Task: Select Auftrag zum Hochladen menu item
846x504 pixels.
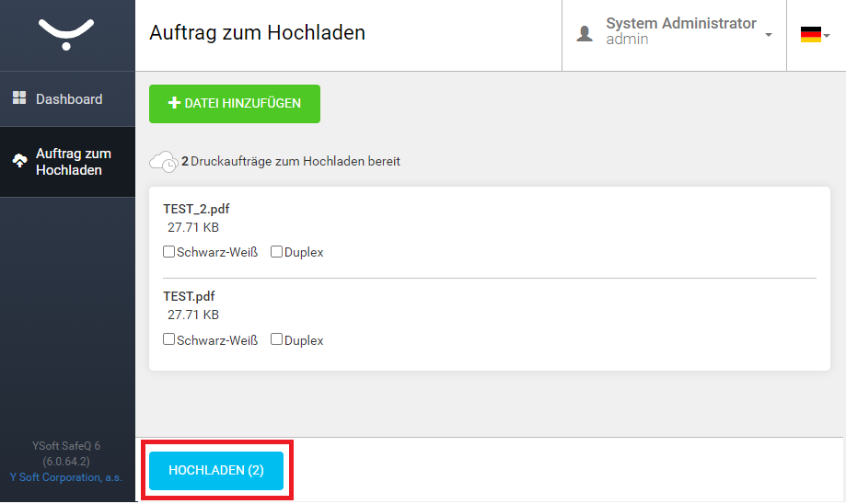Action: click(67, 162)
